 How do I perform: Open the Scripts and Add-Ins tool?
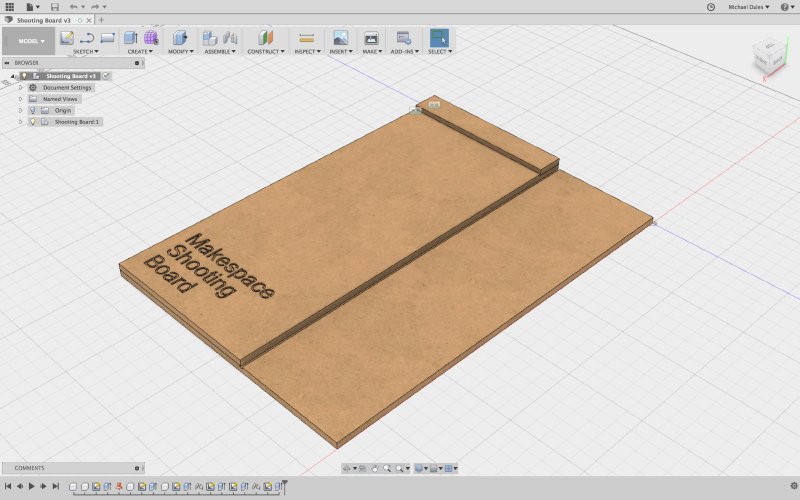[404, 38]
